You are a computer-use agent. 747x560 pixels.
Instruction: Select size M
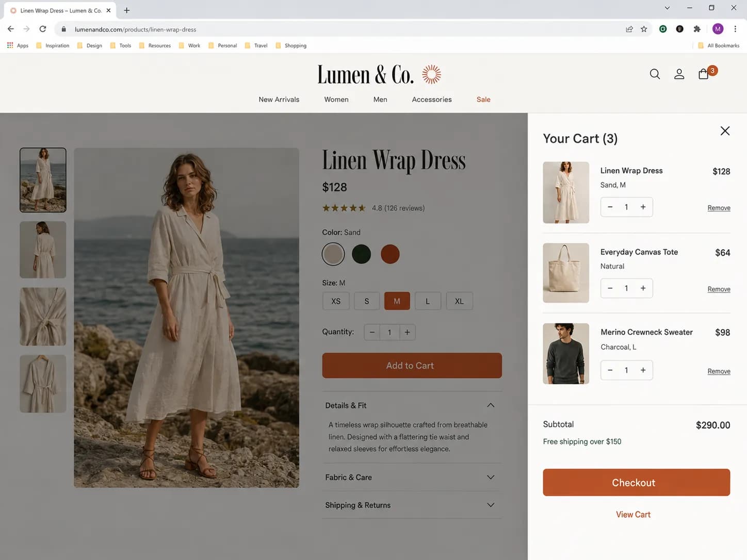(397, 301)
